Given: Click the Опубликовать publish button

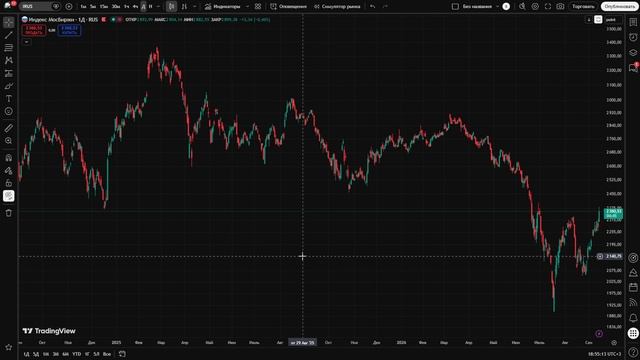Looking at the screenshot, I should point(619,7).
